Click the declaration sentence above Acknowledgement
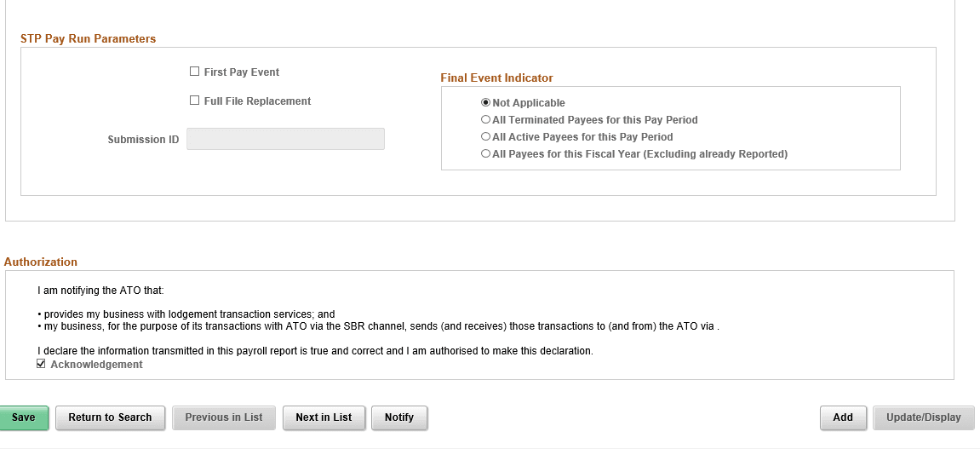The image size is (980, 449). coord(315,351)
